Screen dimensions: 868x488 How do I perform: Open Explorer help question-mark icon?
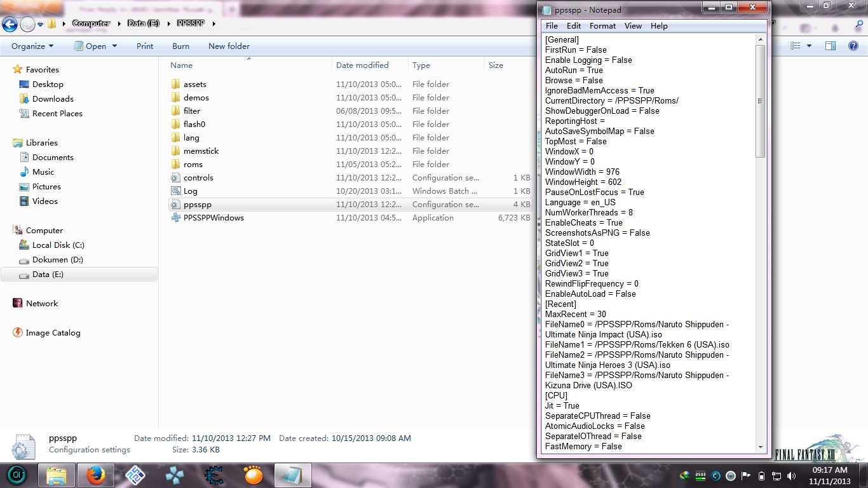tap(853, 46)
